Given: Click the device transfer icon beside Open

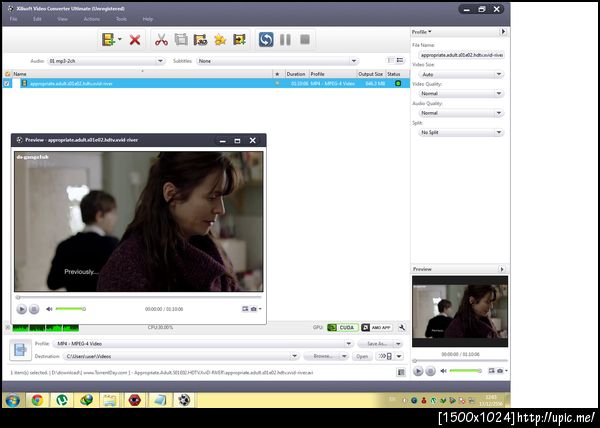Looking at the screenshot, I should click(385, 356).
